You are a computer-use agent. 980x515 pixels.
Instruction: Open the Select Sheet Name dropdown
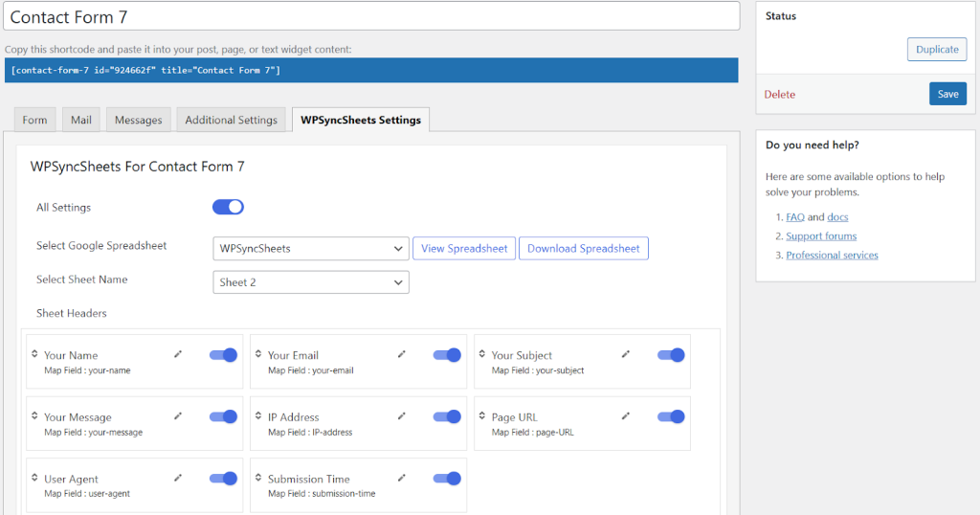tap(311, 281)
